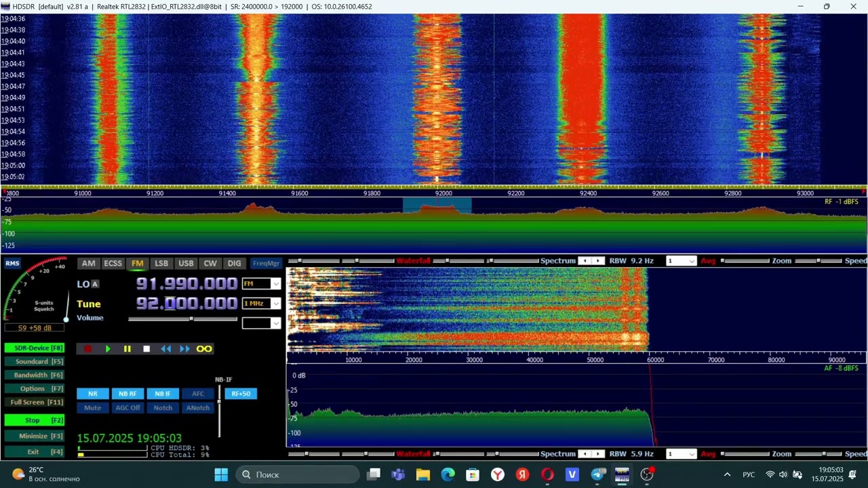Select the LSB demodulation mode
Viewport: 868px width, 488px height.
pos(161,263)
